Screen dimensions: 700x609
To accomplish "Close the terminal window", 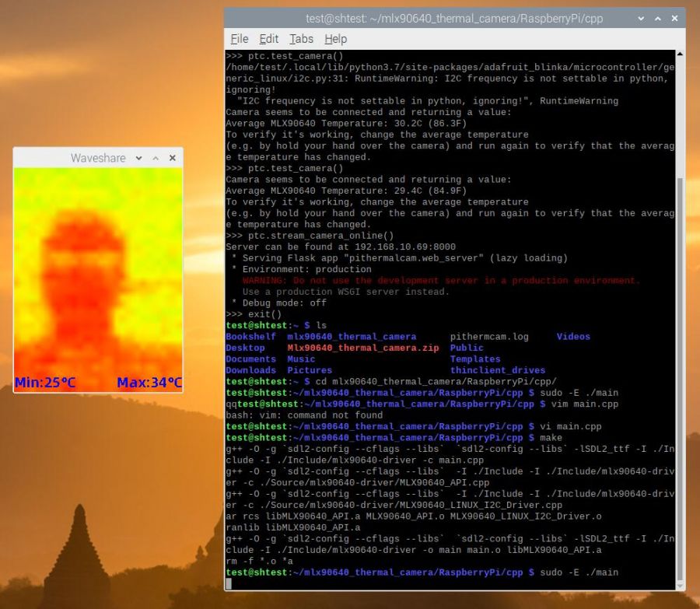I will click(673, 18).
